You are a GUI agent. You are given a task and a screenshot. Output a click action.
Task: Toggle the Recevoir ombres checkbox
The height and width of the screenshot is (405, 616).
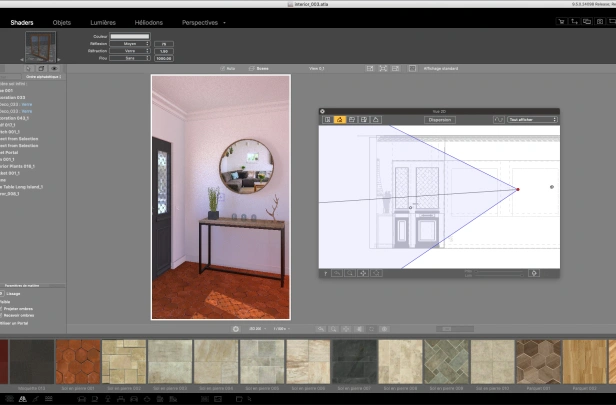click(1, 315)
